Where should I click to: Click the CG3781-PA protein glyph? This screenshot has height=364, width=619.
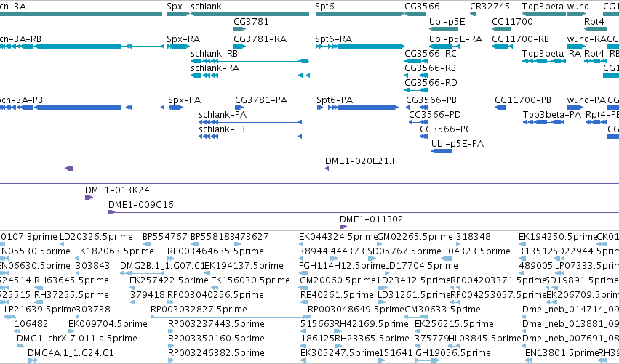(239, 108)
